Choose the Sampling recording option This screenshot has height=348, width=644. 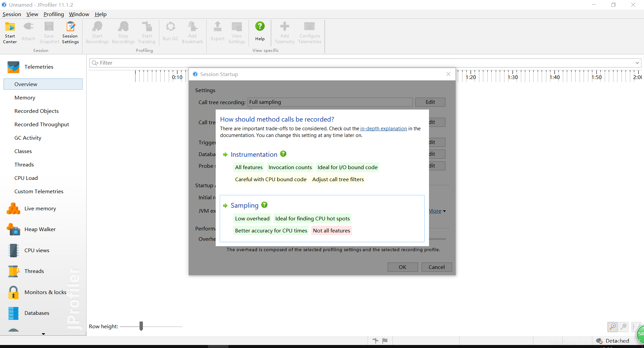tap(245, 205)
